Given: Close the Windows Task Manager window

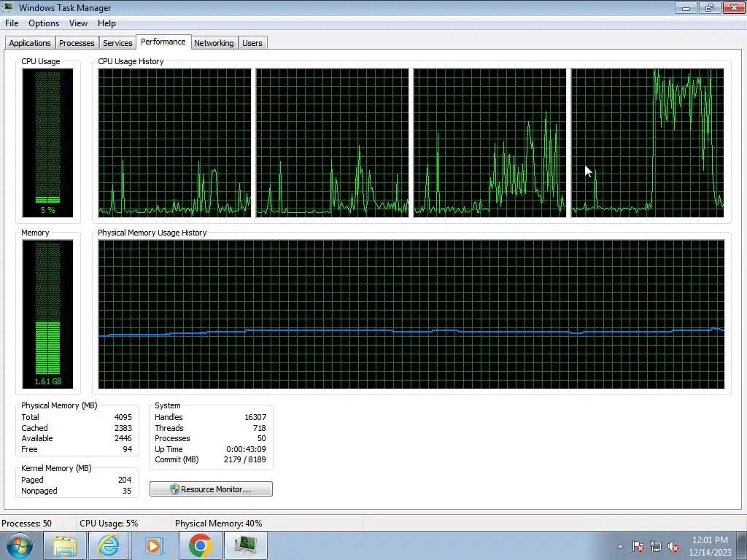Looking at the screenshot, I should [x=733, y=7].
